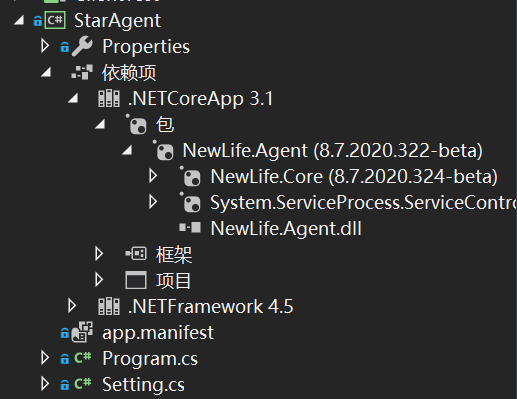Click the NewLife.Agent package icon
Image resolution: width=517 pixels, height=399 pixels.
(x=163, y=150)
